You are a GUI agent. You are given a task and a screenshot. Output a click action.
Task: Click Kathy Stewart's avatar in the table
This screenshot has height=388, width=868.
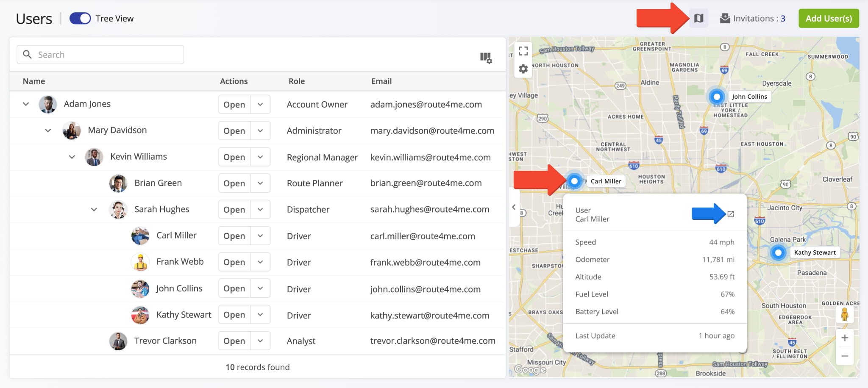pos(140,315)
